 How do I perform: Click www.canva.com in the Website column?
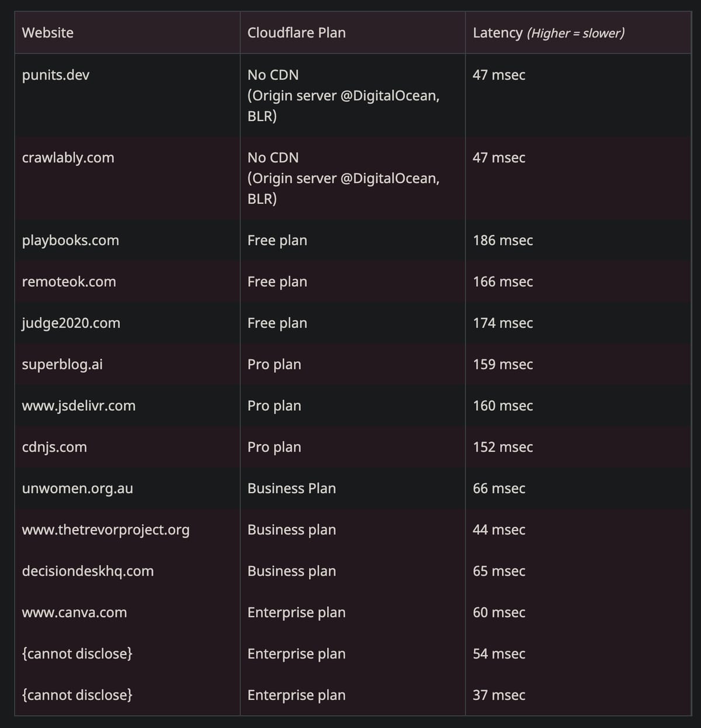[x=74, y=613]
